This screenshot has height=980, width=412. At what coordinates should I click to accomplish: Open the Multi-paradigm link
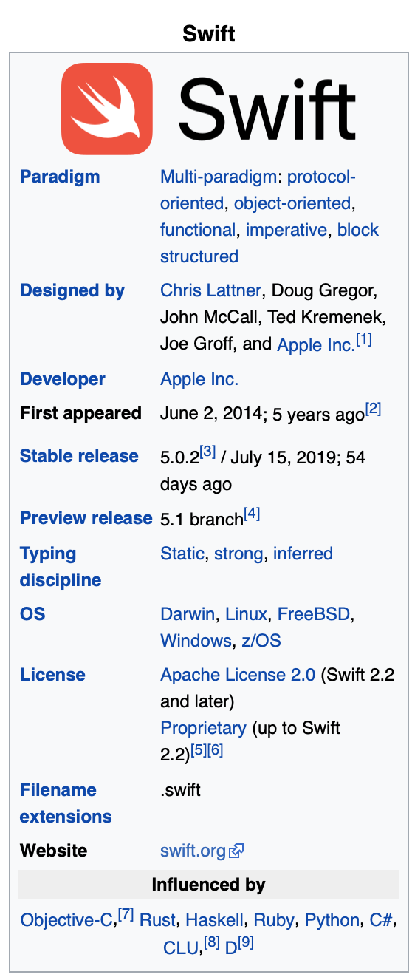pyautogui.click(x=218, y=177)
